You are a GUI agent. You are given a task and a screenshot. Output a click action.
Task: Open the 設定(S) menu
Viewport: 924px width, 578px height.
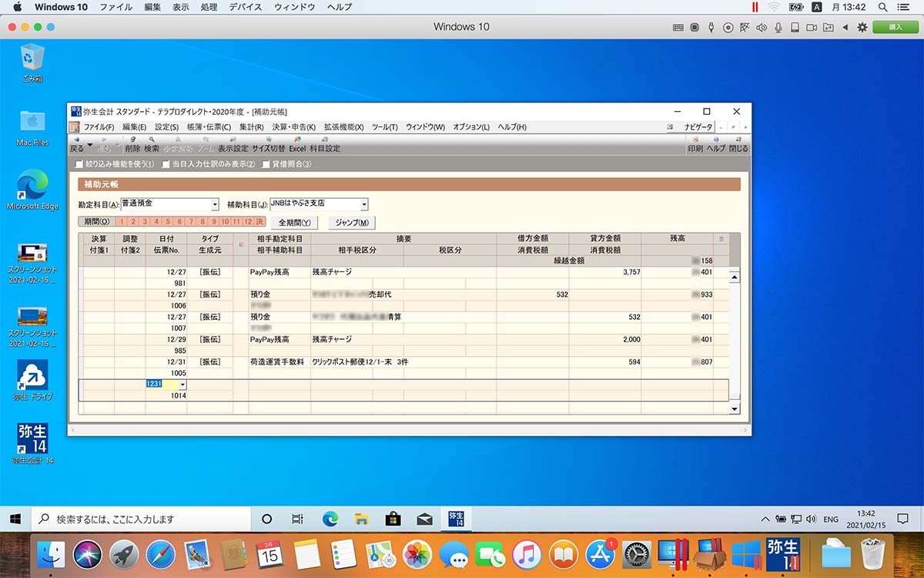(166, 127)
